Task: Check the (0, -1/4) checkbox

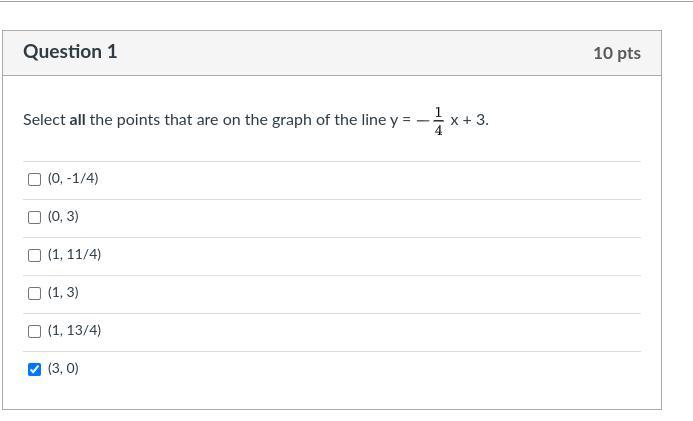Action: pos(35,180)
